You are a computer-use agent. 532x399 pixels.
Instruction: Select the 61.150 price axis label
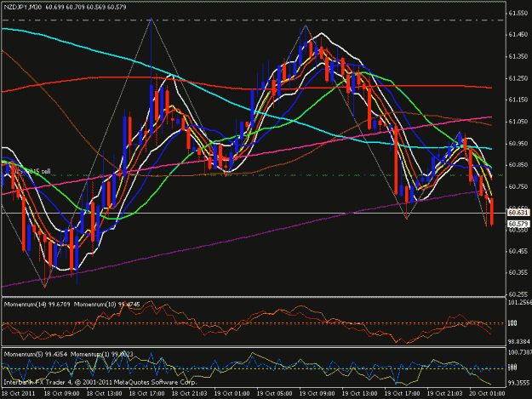[x=518, y=100]
